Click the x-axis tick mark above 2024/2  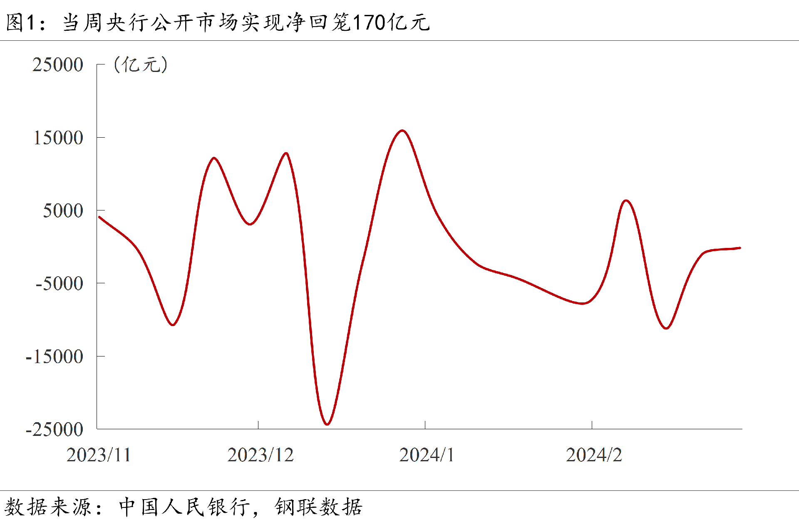tap(592, 425)
